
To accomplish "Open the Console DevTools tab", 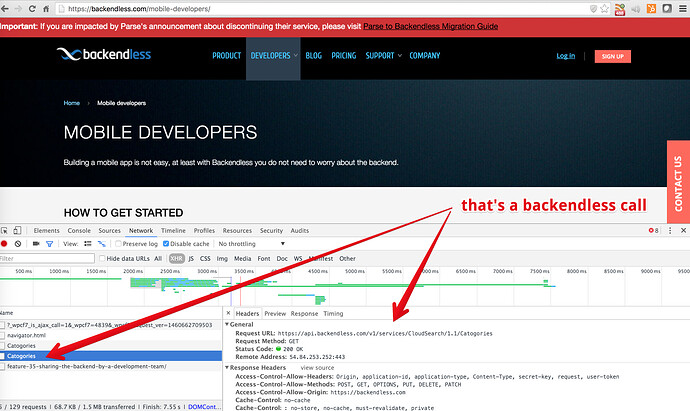I will [x=79, y=231].
